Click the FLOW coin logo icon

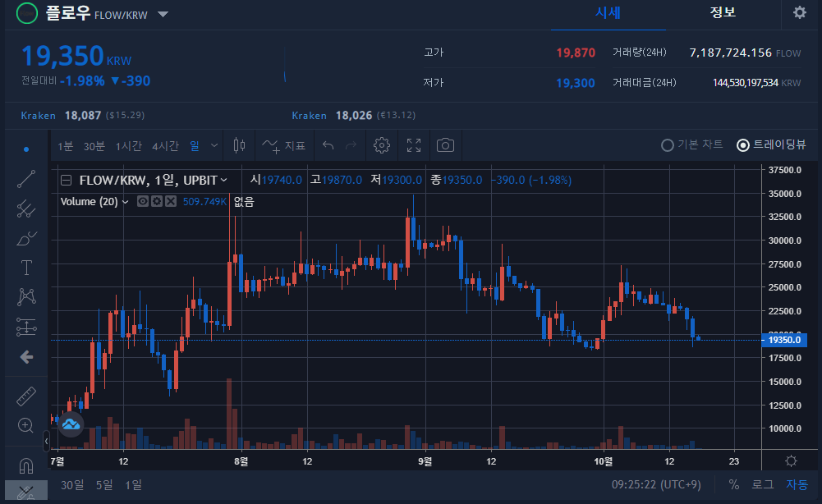tap(27, 13)
